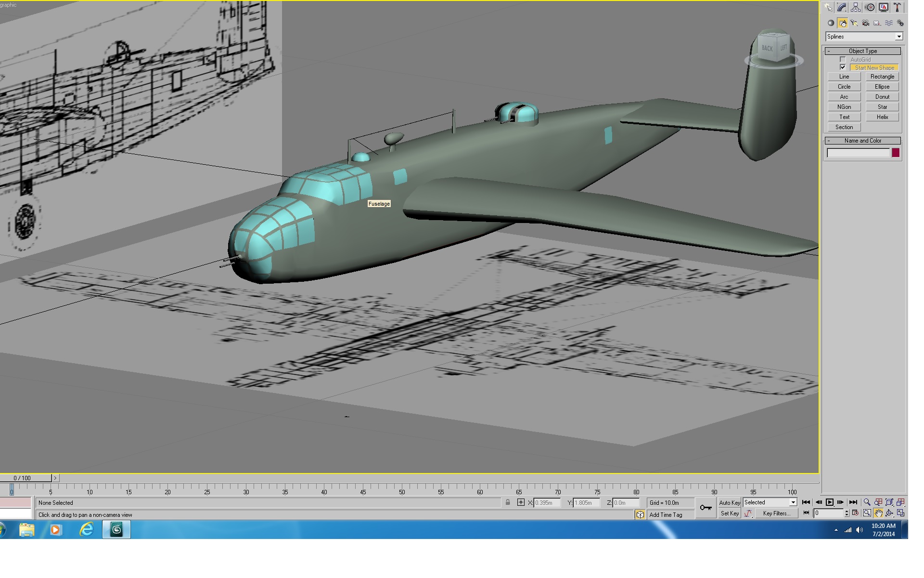Open the Splines category dropdown
The height and width of the screenshot is (578, 924).
pos(864,37)
